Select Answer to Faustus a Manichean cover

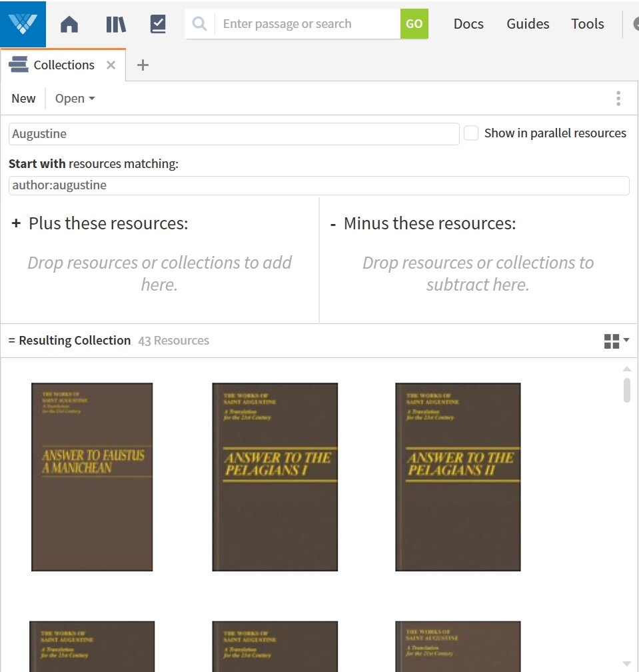92,477
